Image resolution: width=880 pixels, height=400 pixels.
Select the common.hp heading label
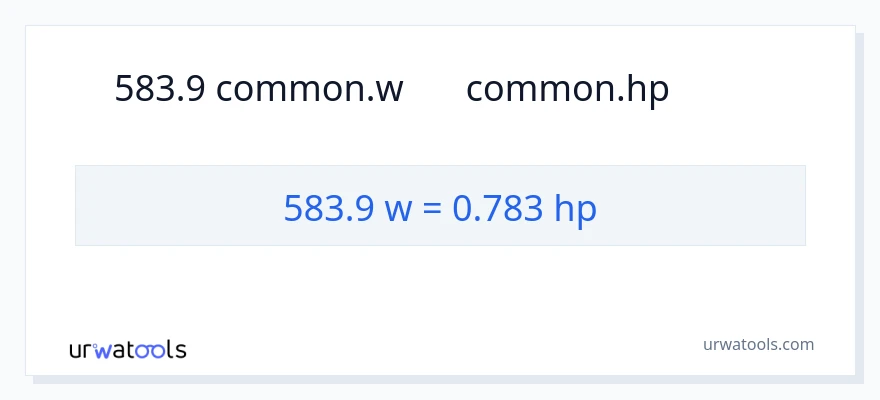(x=567, y=89)
